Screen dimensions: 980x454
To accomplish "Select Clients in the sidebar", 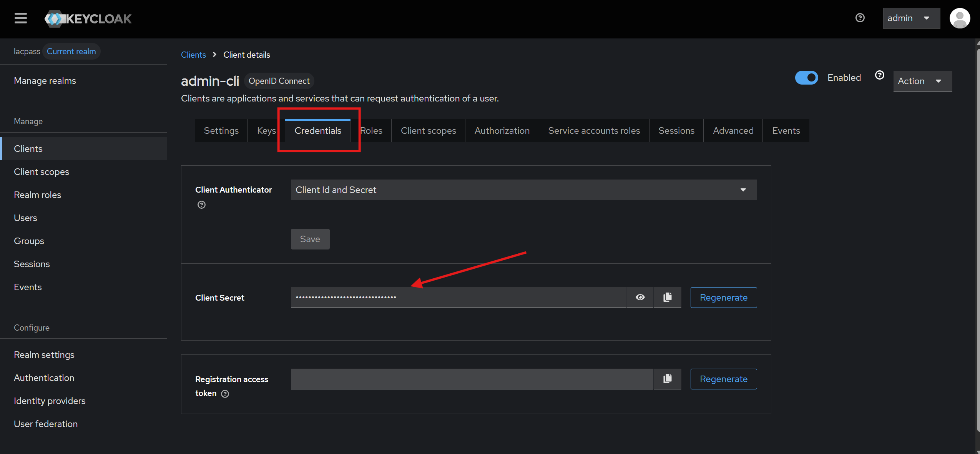I will tap(83, 149).
